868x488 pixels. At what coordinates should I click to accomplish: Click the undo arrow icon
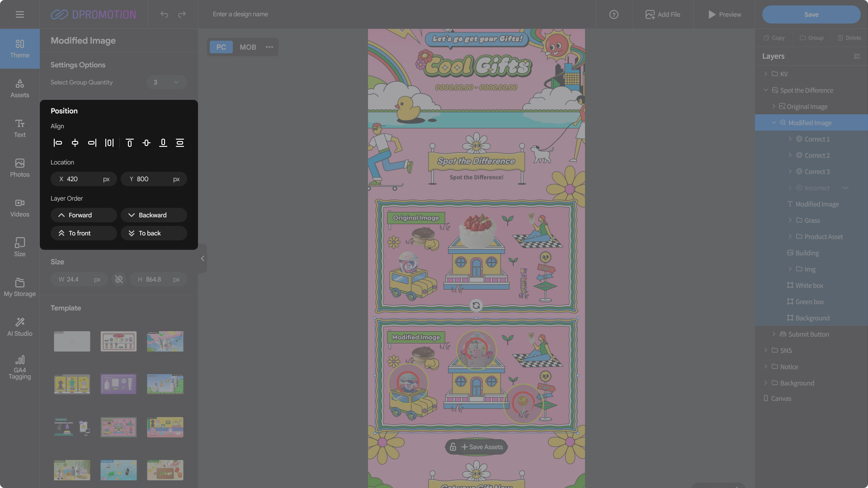pyautogui.click(x=164, y=14)
